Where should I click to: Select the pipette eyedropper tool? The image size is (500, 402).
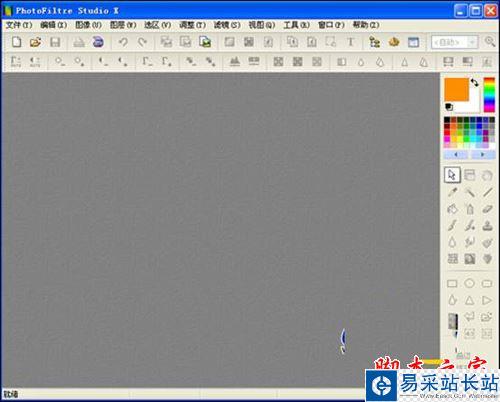[452, 192]
